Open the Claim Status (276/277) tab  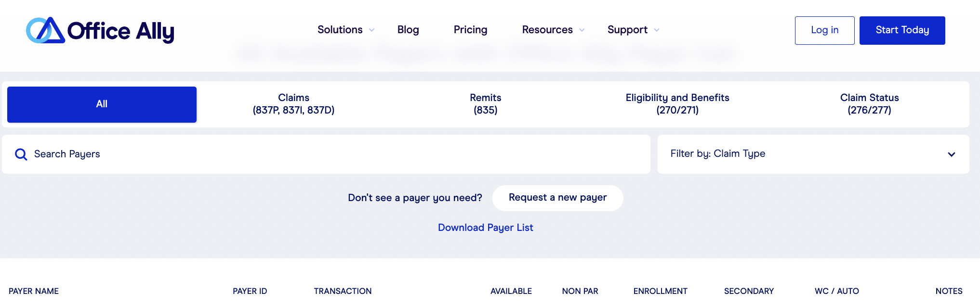[869, 104]
